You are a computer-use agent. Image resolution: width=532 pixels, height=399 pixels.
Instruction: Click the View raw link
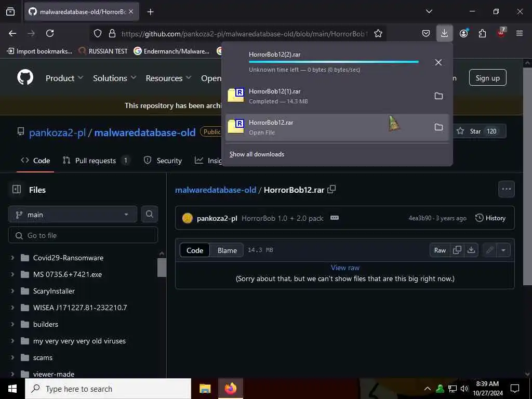(345, 268)
